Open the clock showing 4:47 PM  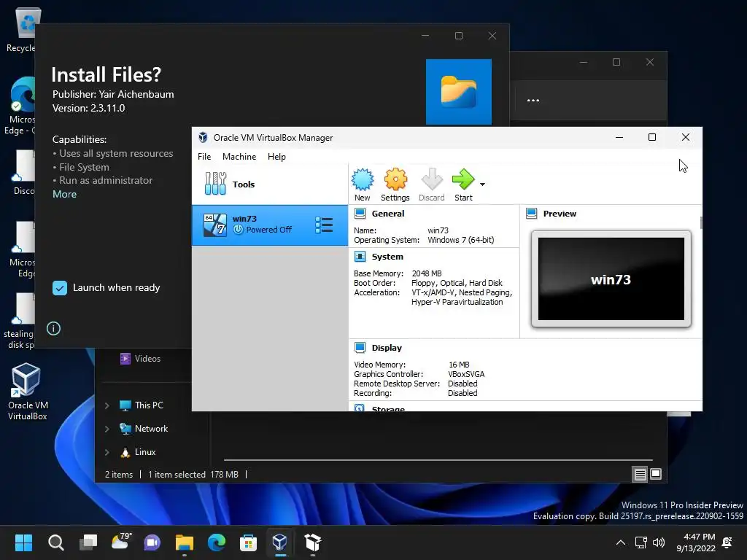[695, 542]
